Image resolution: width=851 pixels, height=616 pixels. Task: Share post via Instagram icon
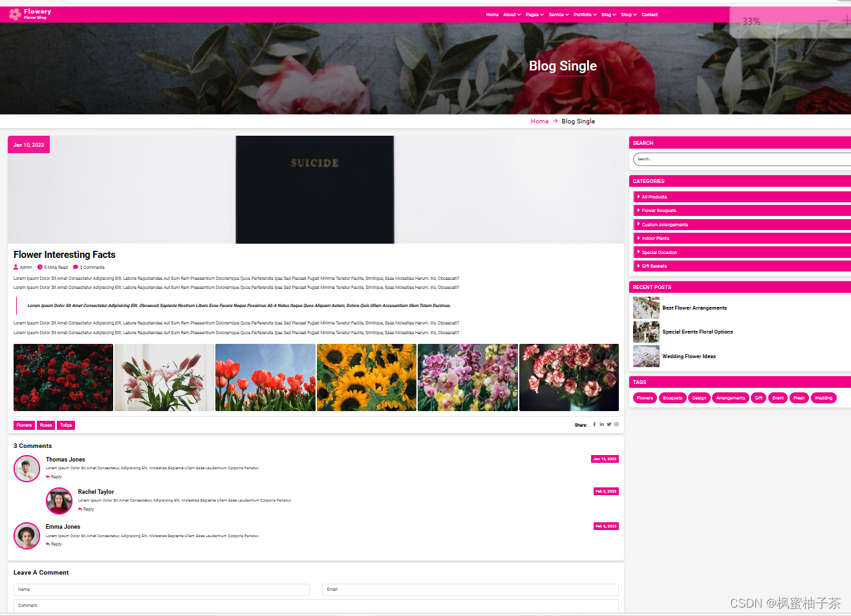616,425
